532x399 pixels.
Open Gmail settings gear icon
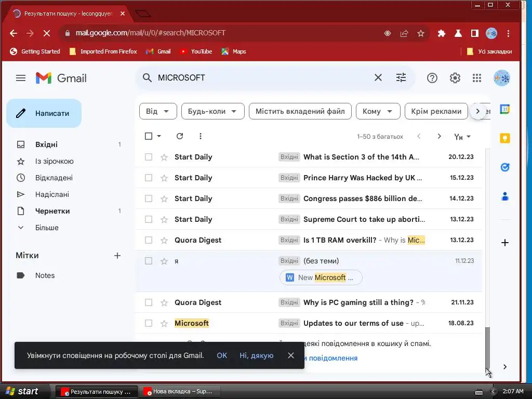point(455,78)
